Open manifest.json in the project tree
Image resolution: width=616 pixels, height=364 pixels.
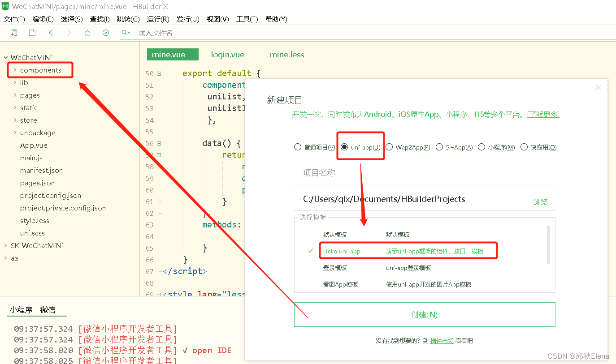pos(41,171)
